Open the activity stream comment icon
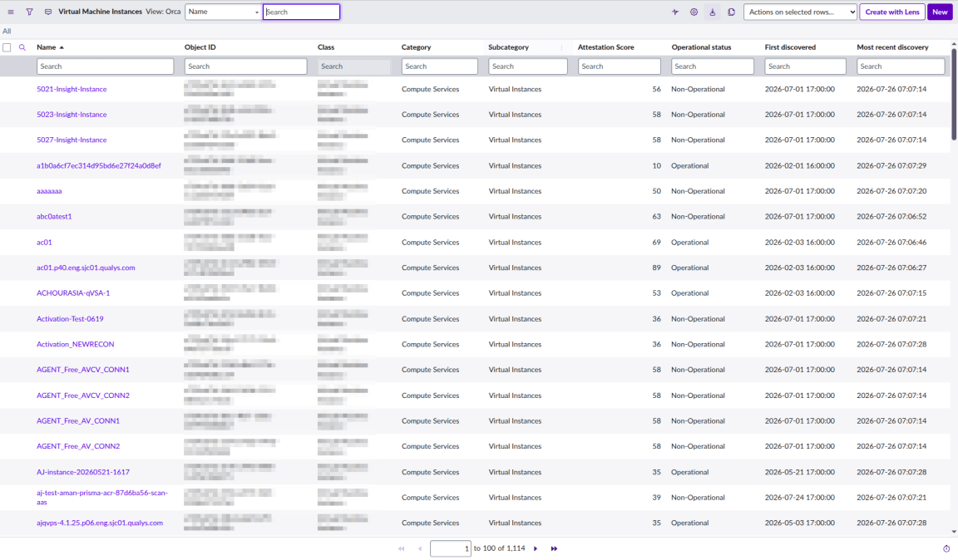This screenshot has width=958, height=560. tap(48, 12)
